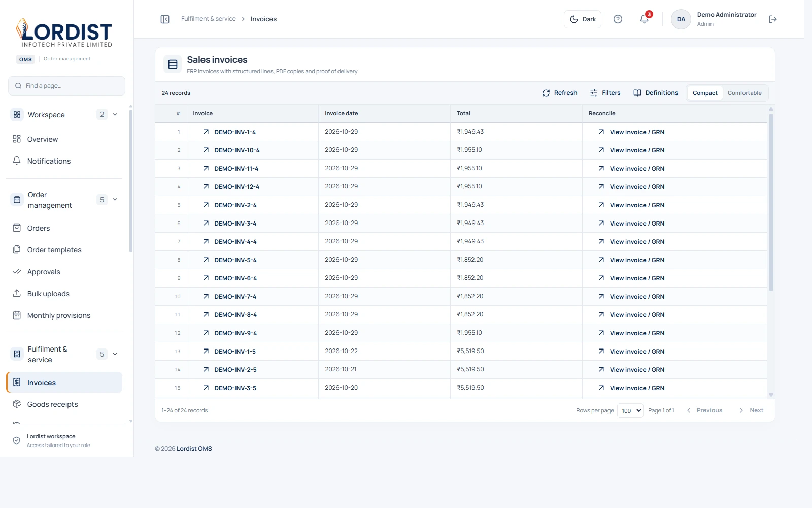The width and height of the screenshot is (812, 508).
Task: Click the Monthly provisions calendar icon
Action: pyautogui.click(x=17, y=315)
